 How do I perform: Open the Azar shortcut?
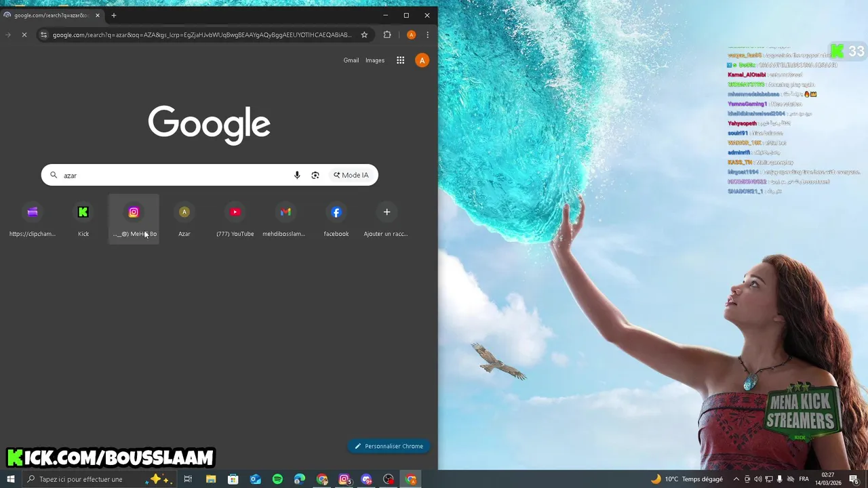184,219
